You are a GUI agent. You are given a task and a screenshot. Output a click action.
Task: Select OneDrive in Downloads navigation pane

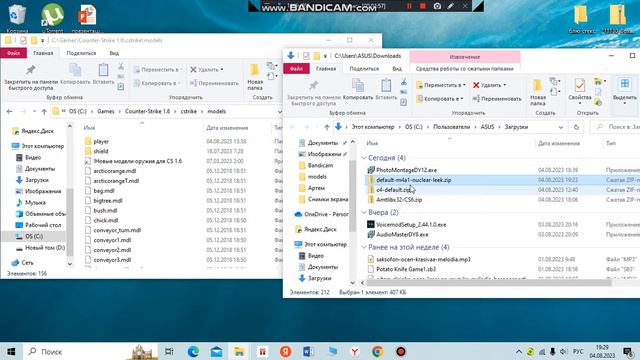click(x=322, y=214)
